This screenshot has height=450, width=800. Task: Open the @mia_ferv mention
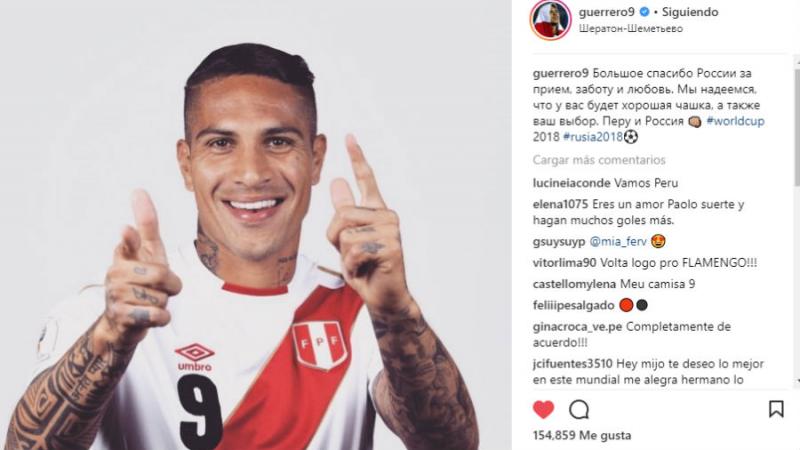click(x=618, y=241)
